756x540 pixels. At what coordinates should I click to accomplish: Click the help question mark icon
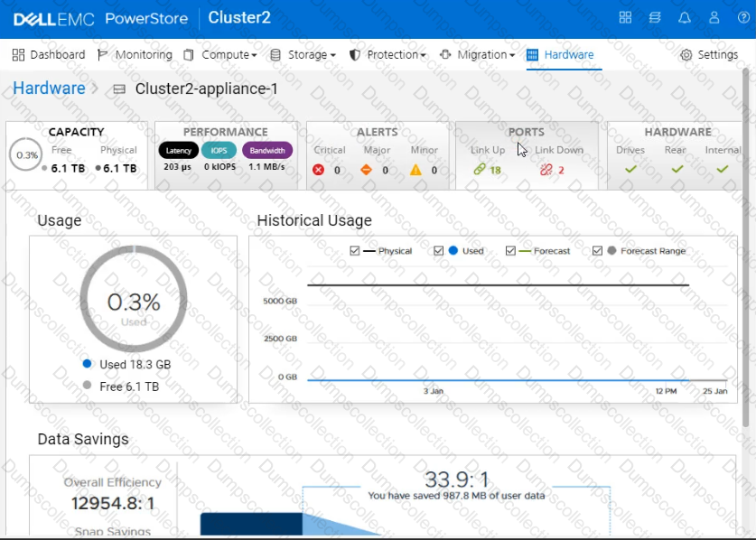[743, 18]
